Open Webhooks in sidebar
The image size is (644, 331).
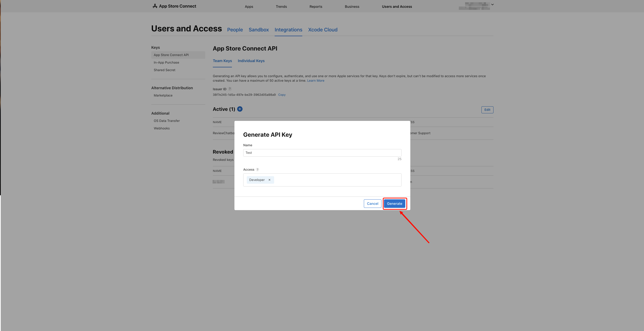162,128
